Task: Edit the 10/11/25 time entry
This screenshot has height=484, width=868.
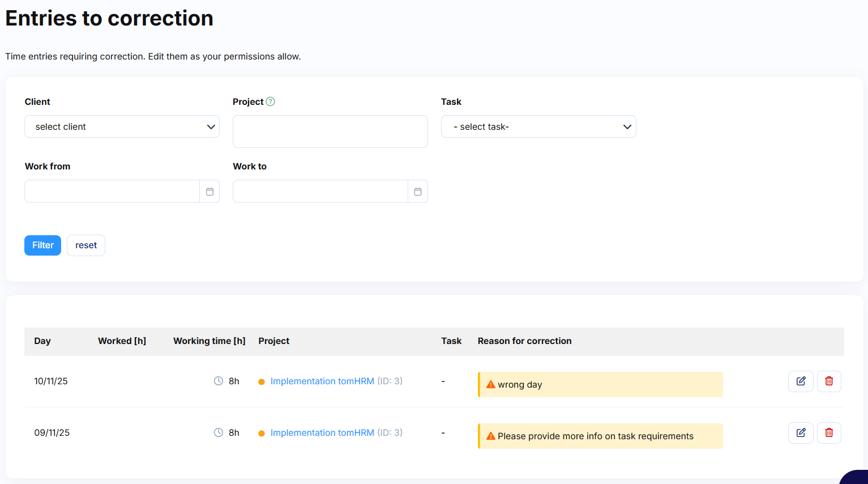Action: click(x=801, y=381)
